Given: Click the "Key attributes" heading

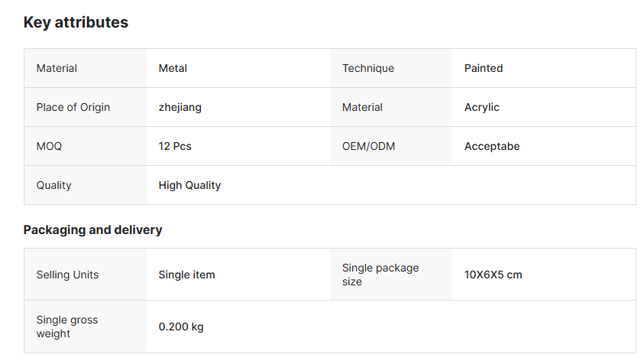Looking at the screenshot, I should (76, 23).
